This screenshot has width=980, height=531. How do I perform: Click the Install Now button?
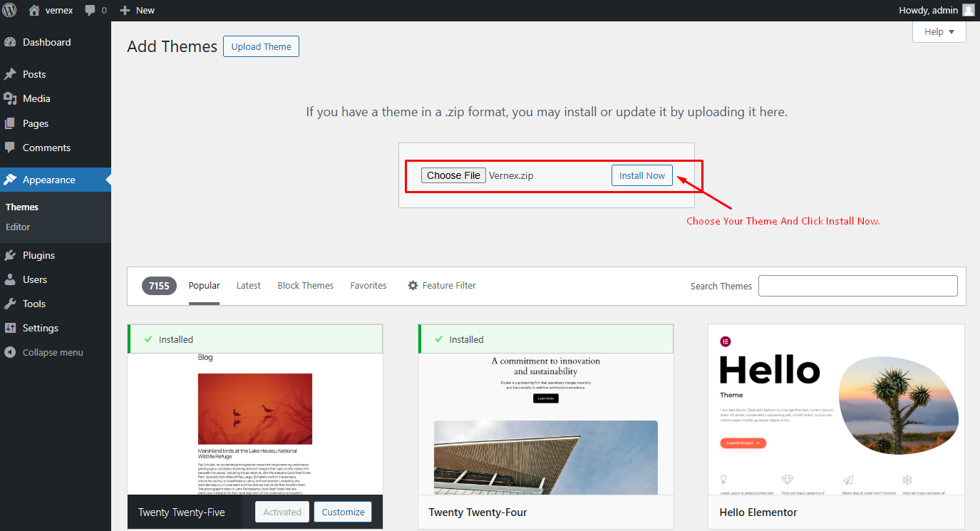pyautogui.click(x=642, y=175)
